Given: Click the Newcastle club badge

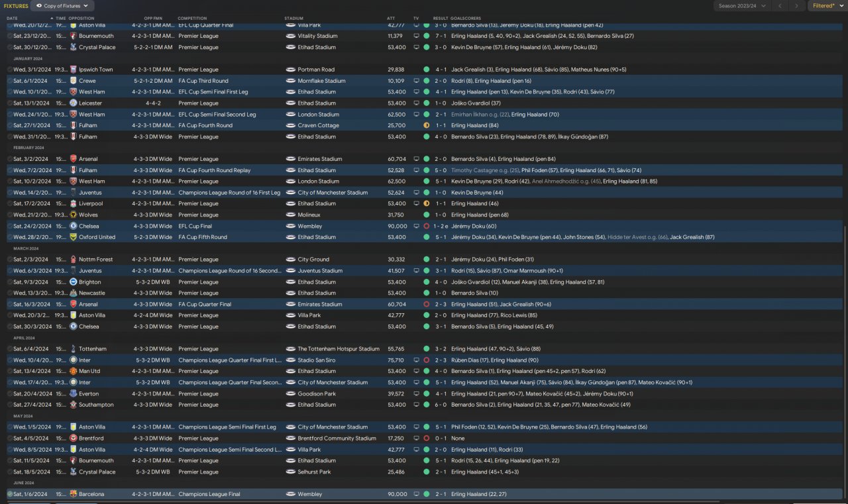Looking at the screenshot, I should point(74,293).
